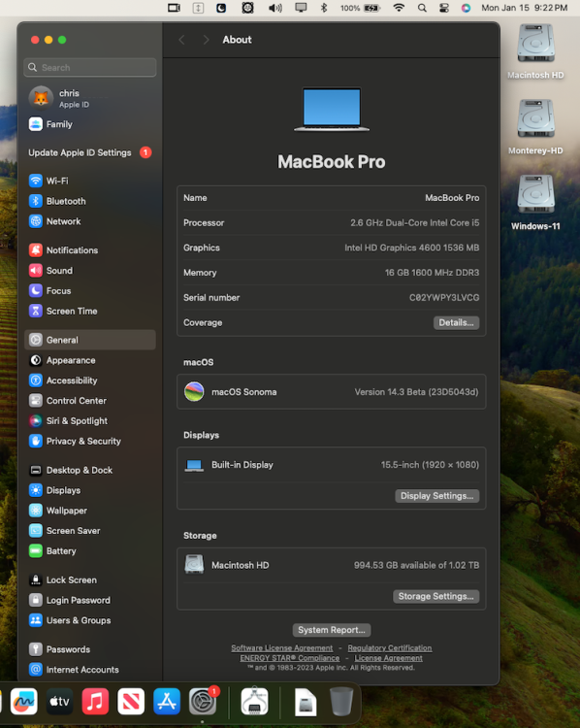Image resolution: width=580 pixels, height=728 pixels.
Task: Open Regulatory Certification link
Action: coord(390,648)
